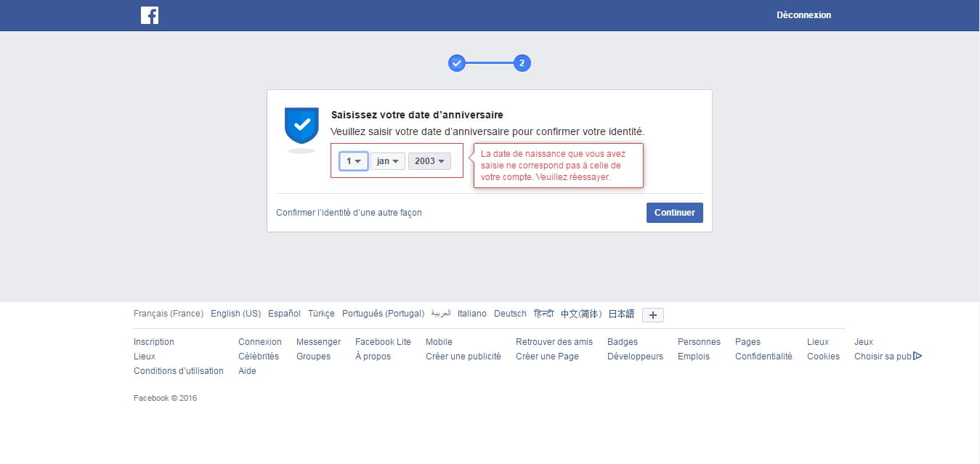Switch language to Japanese 日本語
The width and height of the screenshot is (980, 464).
pos(621,314)
